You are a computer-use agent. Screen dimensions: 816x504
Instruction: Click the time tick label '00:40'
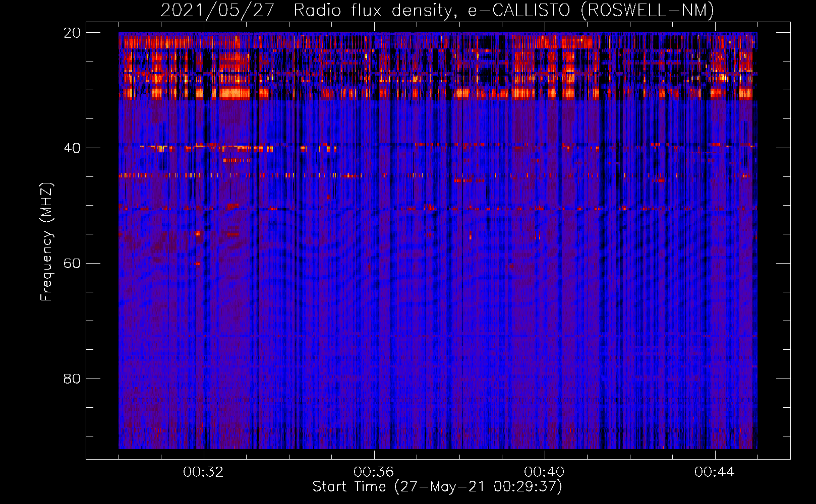(x=544, y=472)
